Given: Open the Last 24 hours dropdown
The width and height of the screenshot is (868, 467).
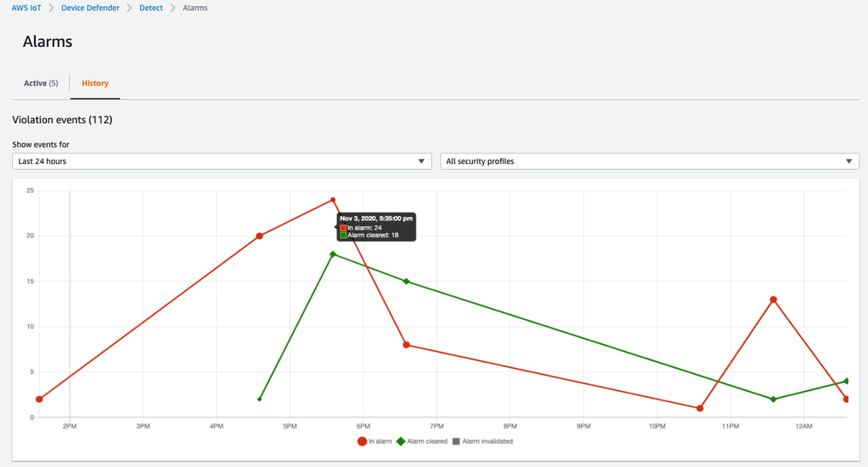Looking at the screenshot, I should tap(222, 161).
